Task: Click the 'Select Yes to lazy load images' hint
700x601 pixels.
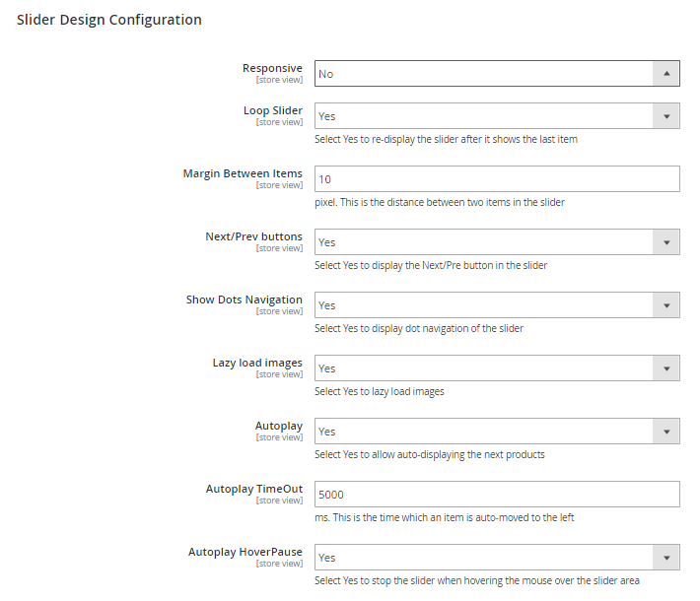Action: tap(380, 391)
